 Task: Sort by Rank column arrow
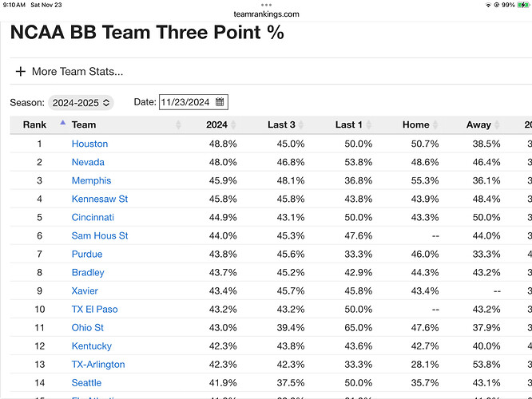[63, 123]
